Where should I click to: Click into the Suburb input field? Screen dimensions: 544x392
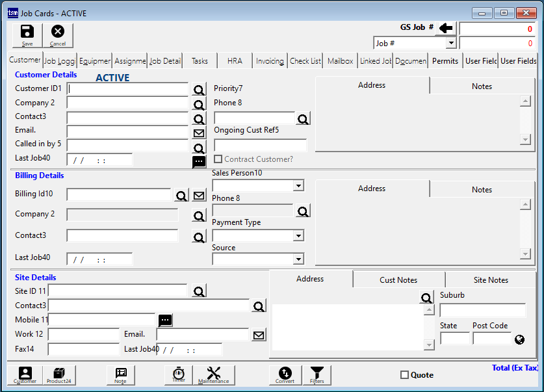pyautogui.click(x=482, y=310)
